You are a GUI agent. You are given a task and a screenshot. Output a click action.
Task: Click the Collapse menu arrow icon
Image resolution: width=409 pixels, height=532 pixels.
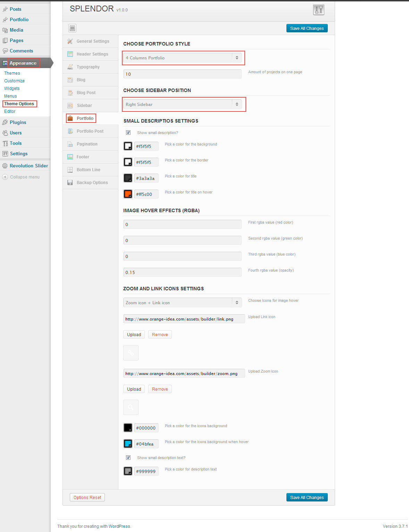point(5,177)
